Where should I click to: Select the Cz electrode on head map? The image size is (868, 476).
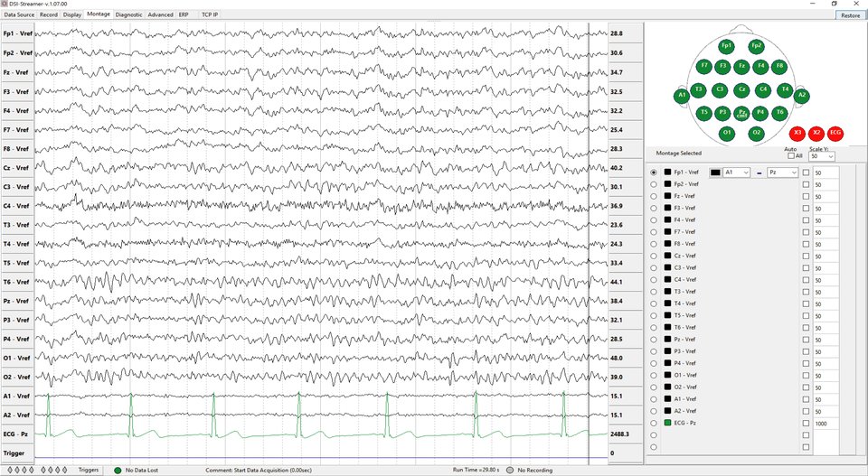(x=741, y=89)
